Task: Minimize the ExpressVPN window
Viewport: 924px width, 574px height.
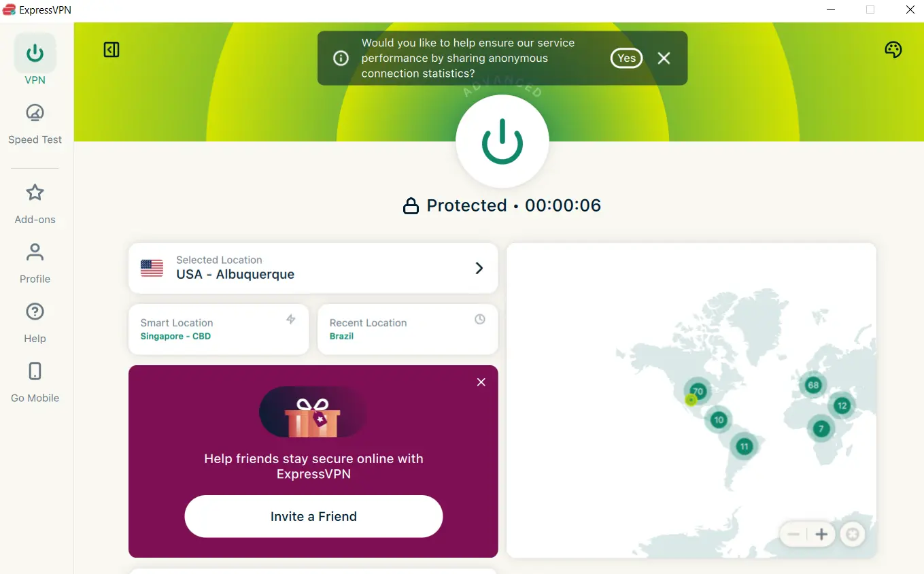Action: 831,10
